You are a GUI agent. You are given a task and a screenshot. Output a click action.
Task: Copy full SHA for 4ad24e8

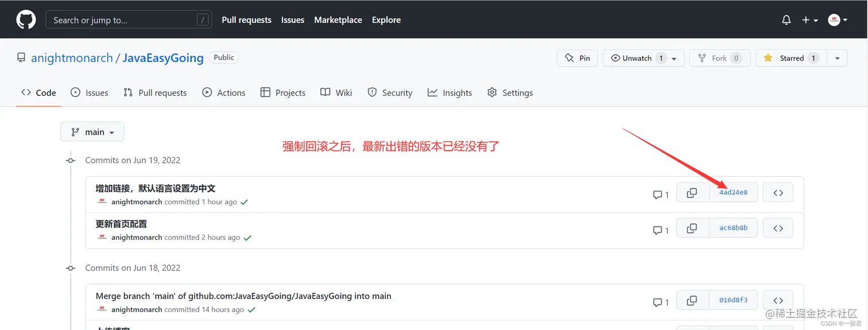[x=692, y=193]
